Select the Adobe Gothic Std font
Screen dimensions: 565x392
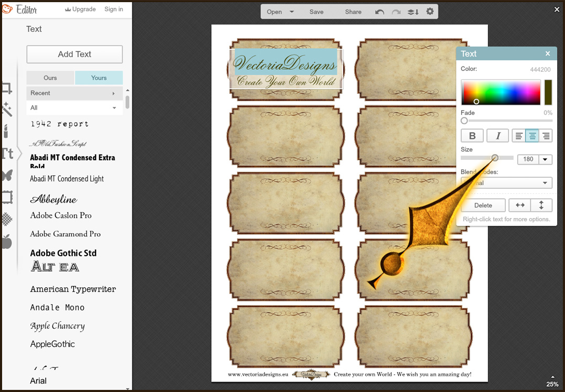63,253
